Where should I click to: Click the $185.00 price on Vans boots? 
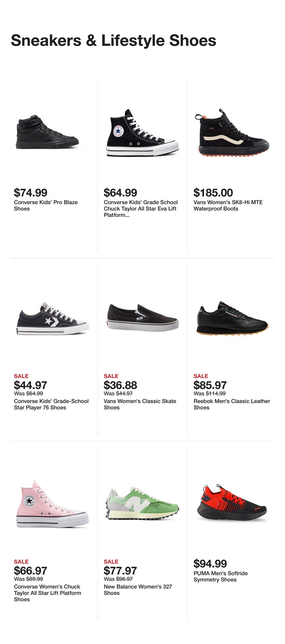tap(213, 193)
